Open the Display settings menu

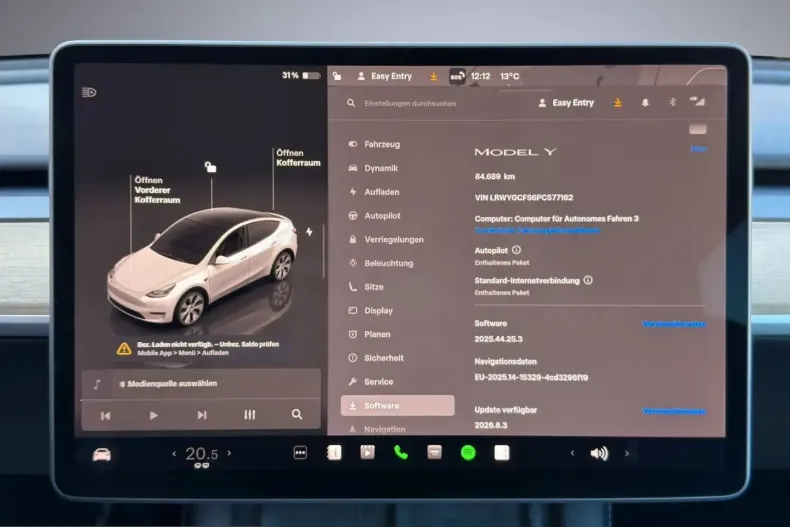coord(370,310)
